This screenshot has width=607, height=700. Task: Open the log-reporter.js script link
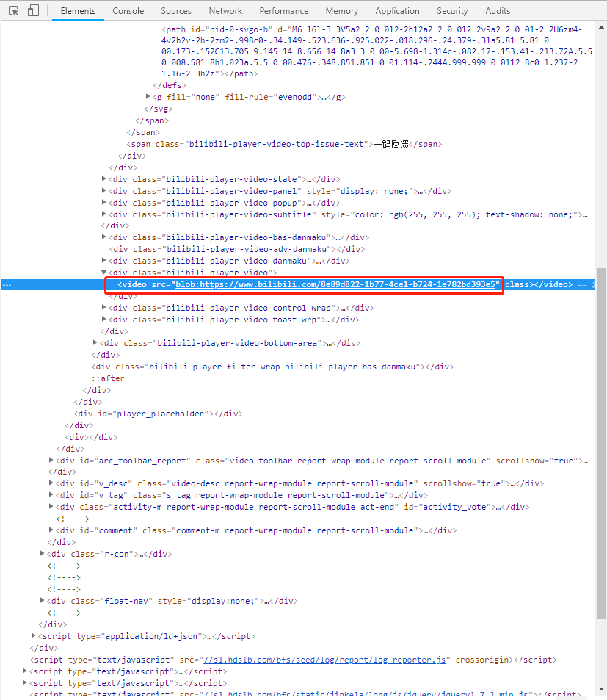(324, 660)
